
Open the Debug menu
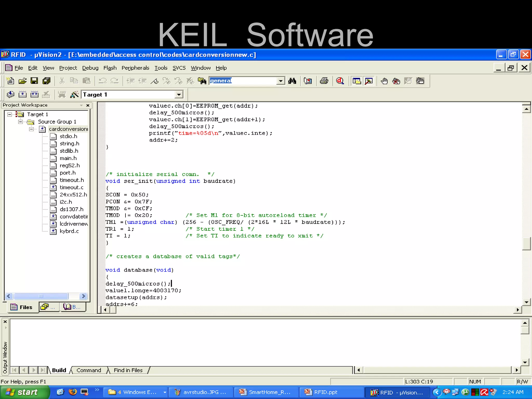[x=90, y=68]
